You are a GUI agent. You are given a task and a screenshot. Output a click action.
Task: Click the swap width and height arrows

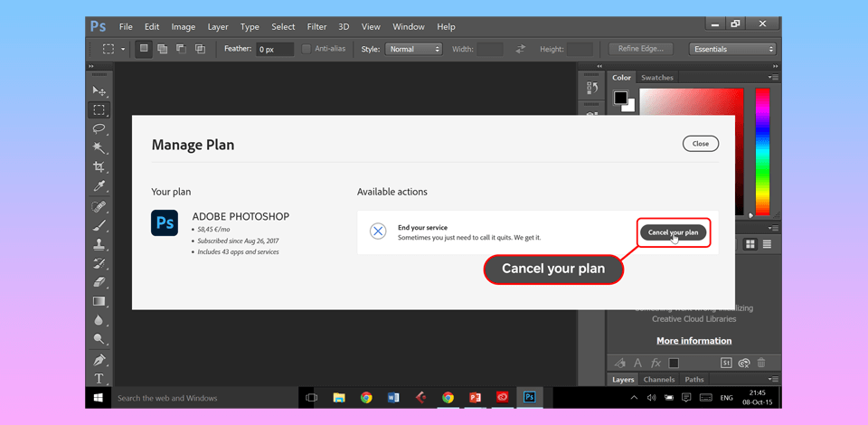521,49
